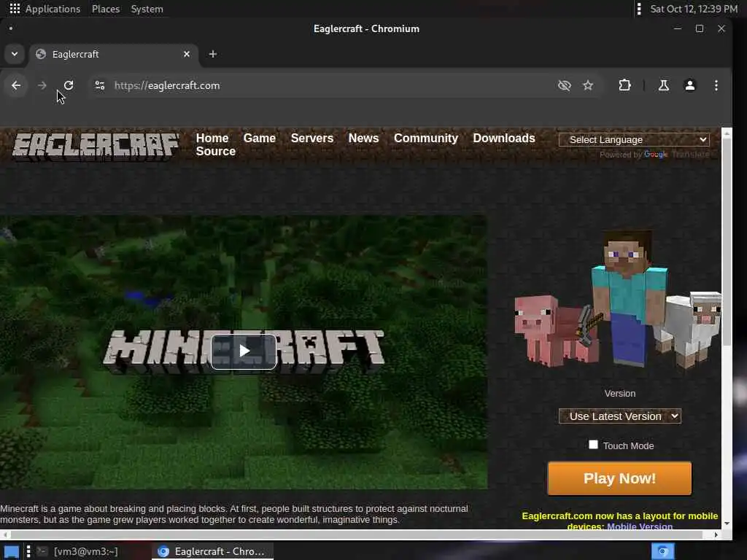747x560 pixels.
Task: Click the scroll right arrow of horizontal scrollbar
Action: coord(716,534)
